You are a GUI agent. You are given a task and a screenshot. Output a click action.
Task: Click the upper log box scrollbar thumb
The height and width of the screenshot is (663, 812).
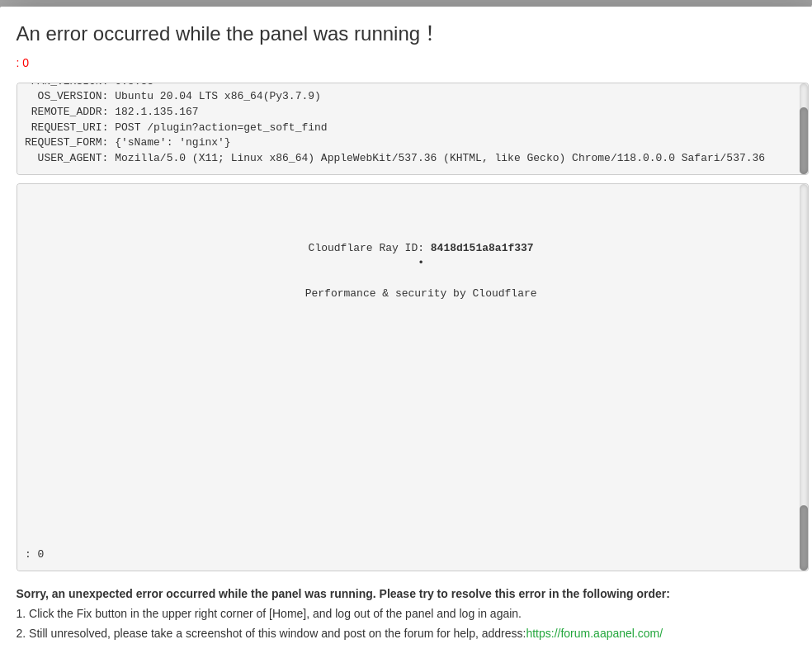(803, 140)
